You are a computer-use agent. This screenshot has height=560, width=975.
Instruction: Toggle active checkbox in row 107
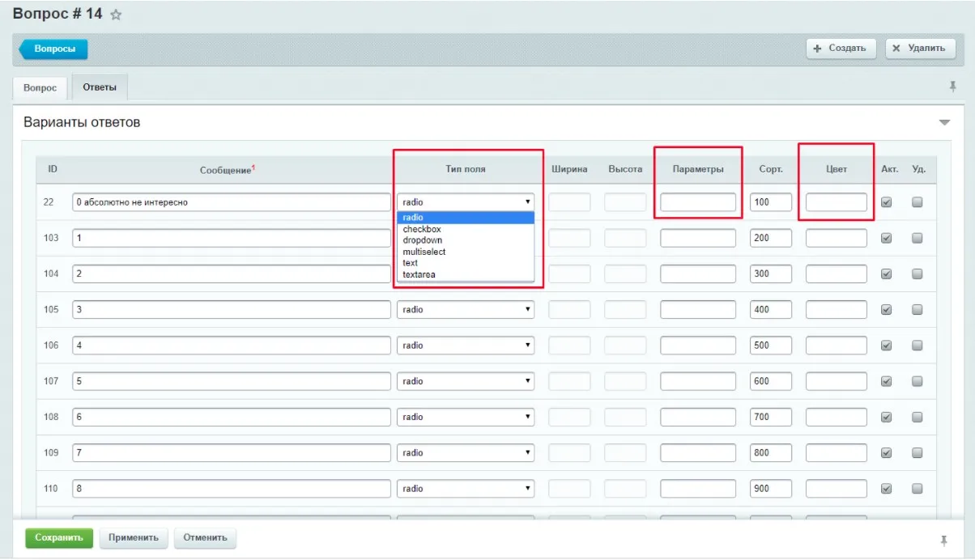[x=886, y=381]
